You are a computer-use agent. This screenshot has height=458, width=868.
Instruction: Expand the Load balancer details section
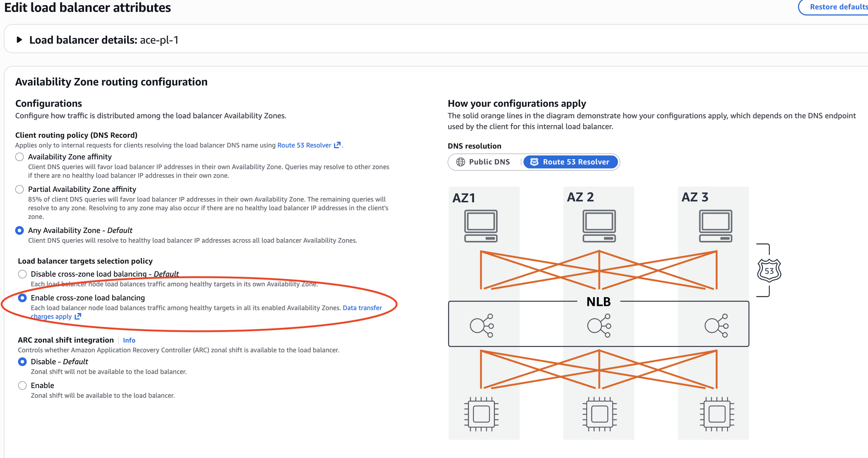(19, 40)
